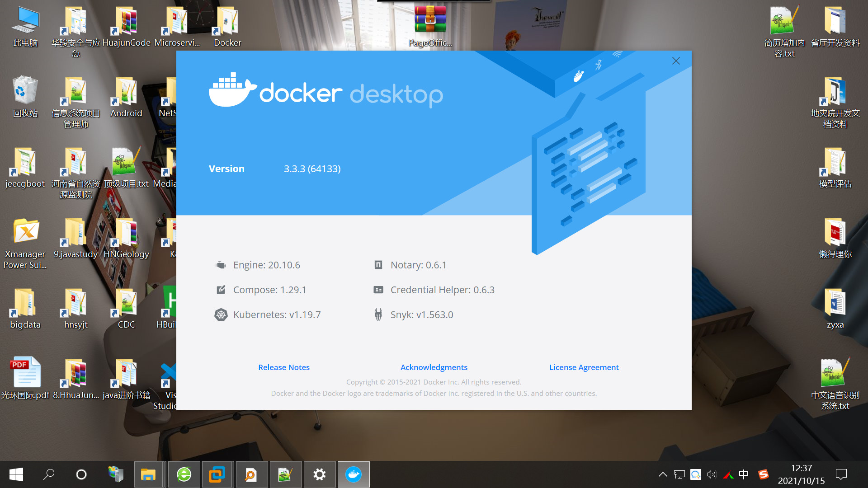Select the 模型评估 desktop folder
Image resolution: width=868 pixels, height=488 pixels.
835,168
